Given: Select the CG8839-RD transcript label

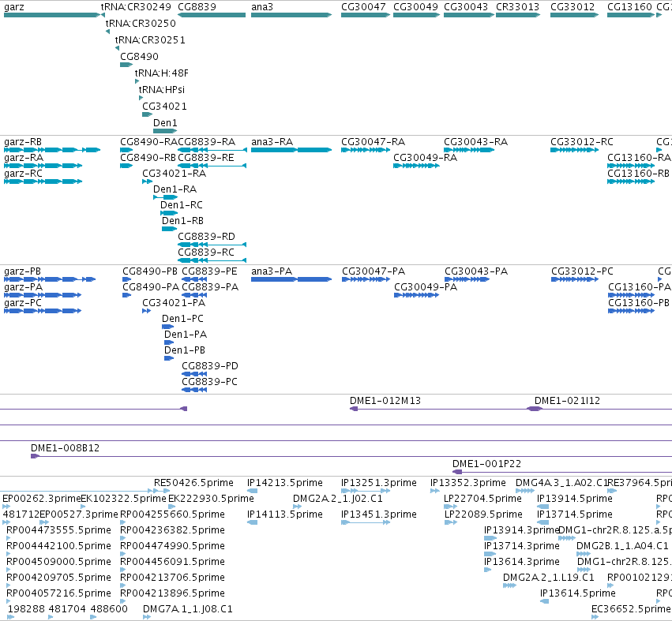Looking at the screenshot, I should [206, 237].
